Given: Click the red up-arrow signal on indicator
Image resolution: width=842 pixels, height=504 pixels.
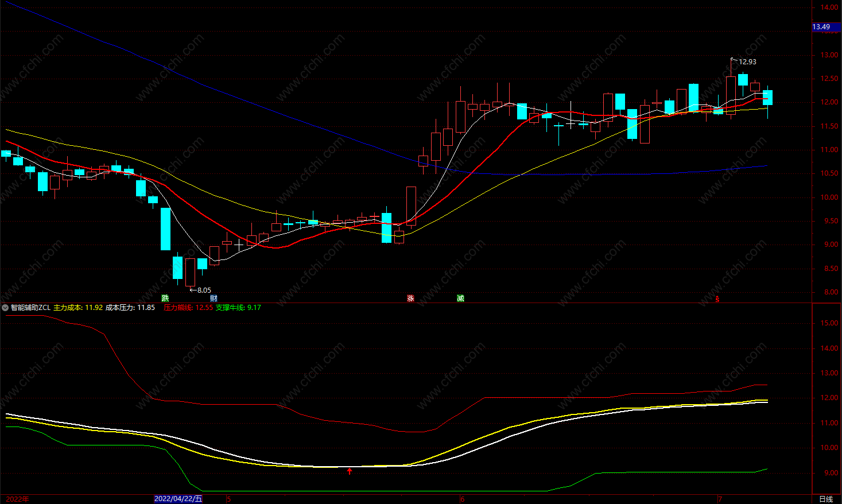Looking at the screenshot, I should [x=350, y=471].
